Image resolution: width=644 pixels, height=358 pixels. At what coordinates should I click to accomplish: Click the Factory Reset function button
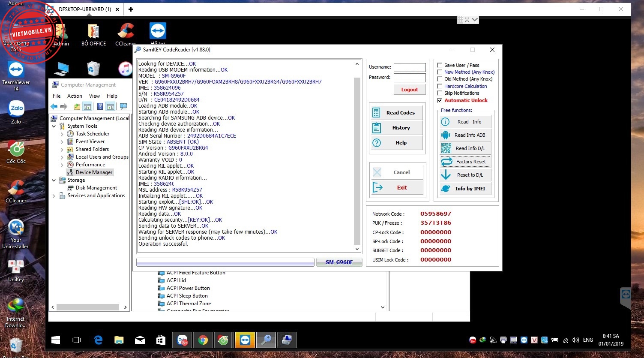[465, 162]
